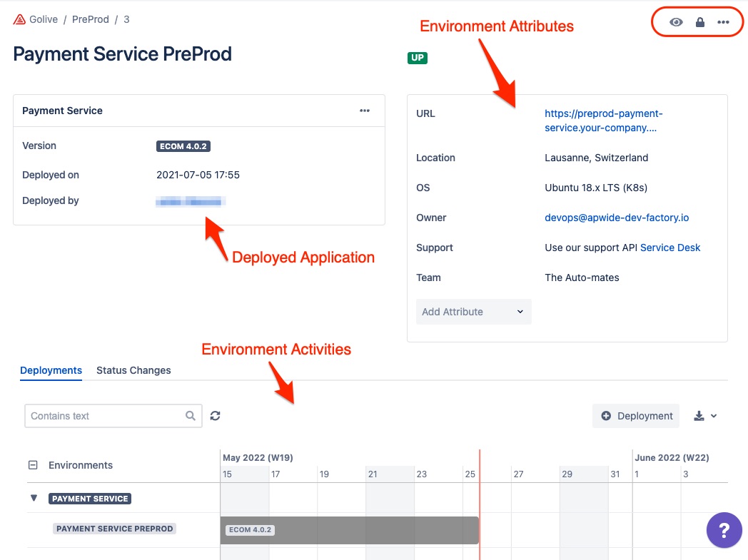Select the Deployments tab
The height and width of the screenshot is (560, 748).
point(51,370)
